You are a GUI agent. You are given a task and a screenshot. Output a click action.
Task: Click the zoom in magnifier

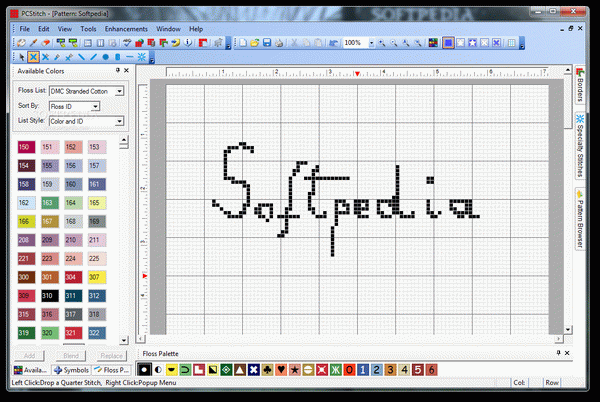(x=382, y=43)
